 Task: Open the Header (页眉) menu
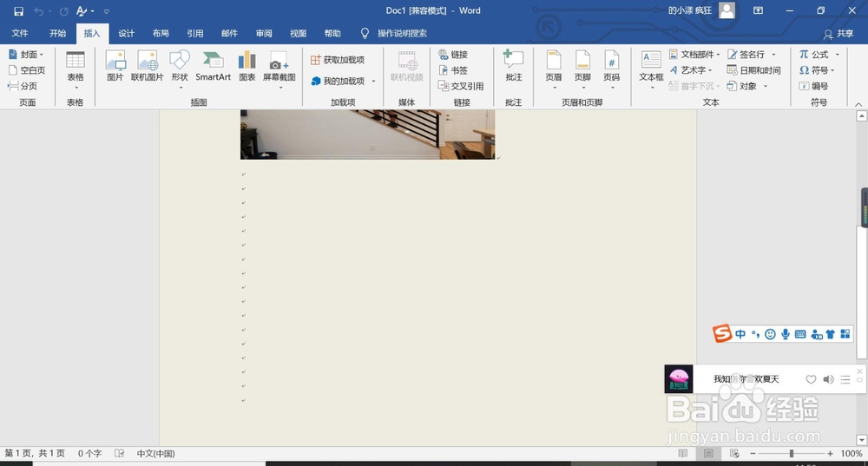point(554,69)
